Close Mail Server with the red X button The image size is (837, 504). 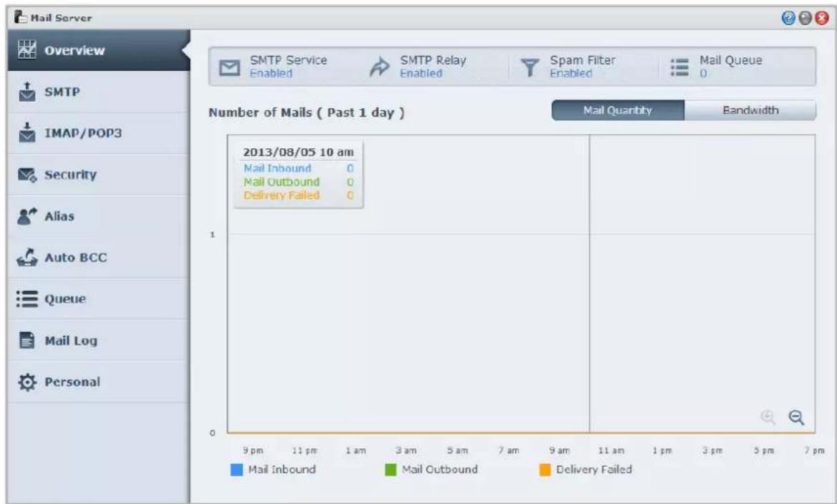click(822, 18)
